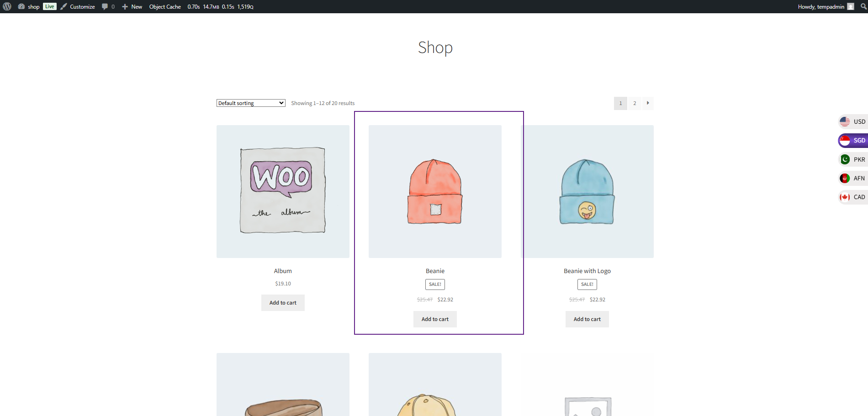Switch currency to CAD

tap(853, 197)
